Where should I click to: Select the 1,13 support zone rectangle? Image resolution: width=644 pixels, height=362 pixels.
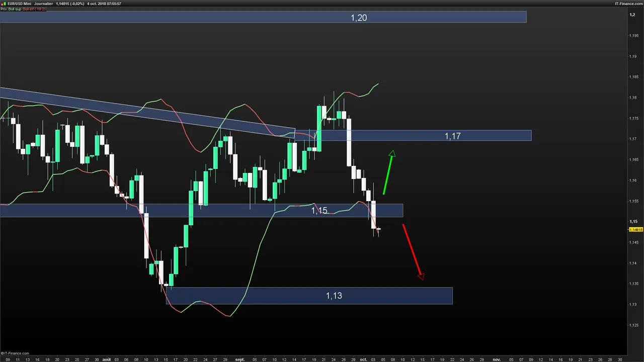tap(309, 296)
